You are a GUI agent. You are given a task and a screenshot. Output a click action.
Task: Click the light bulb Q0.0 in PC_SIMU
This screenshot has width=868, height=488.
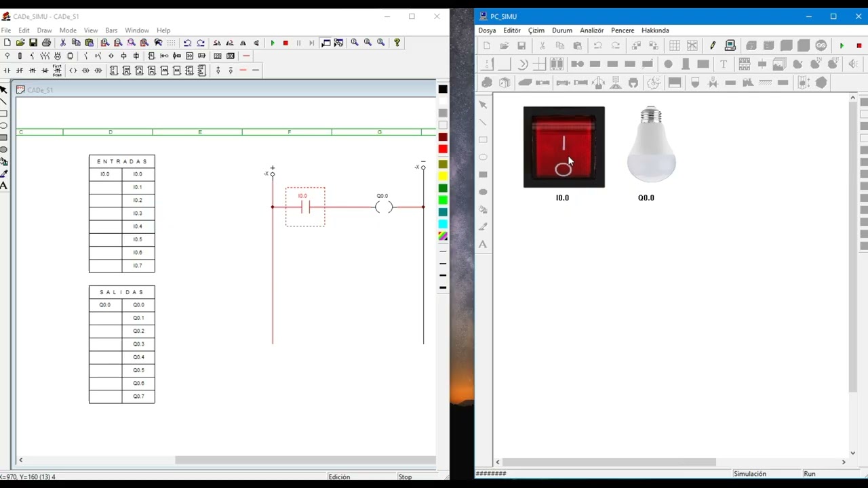click(651, 144)
